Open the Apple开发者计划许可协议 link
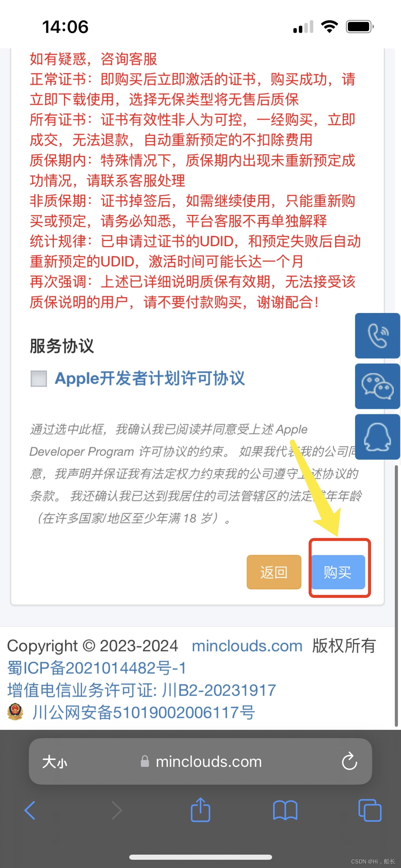Image resolution: width=401 pixels, height=868 pixels. click(150, 378)
